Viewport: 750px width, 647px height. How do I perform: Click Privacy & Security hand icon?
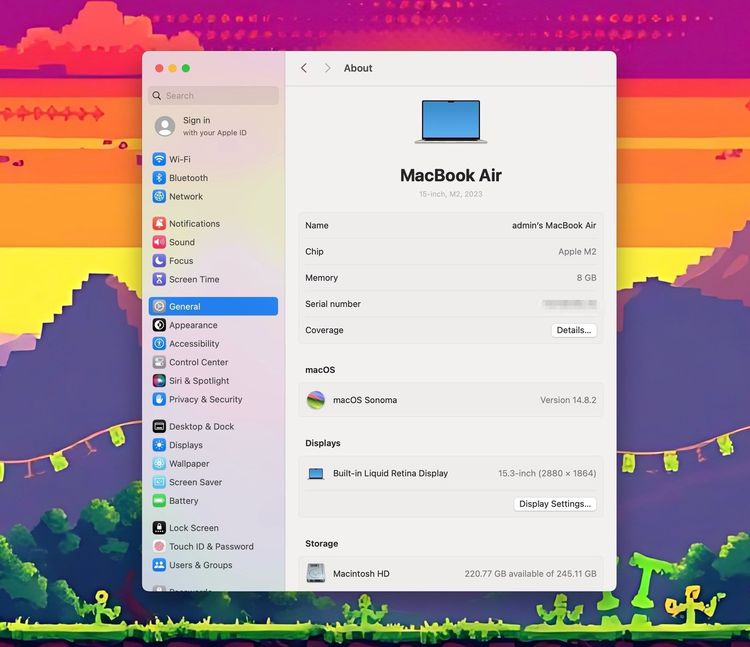tap(159, 399)
